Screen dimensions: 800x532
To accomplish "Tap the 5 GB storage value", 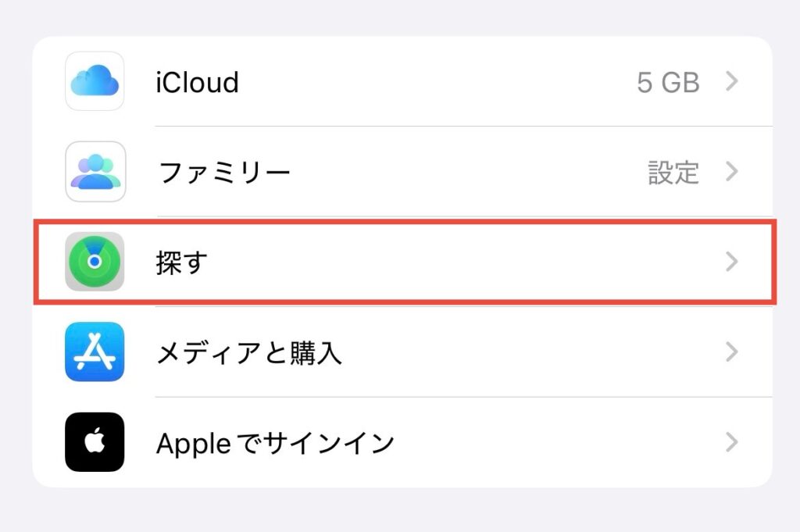I will [668, 82].
